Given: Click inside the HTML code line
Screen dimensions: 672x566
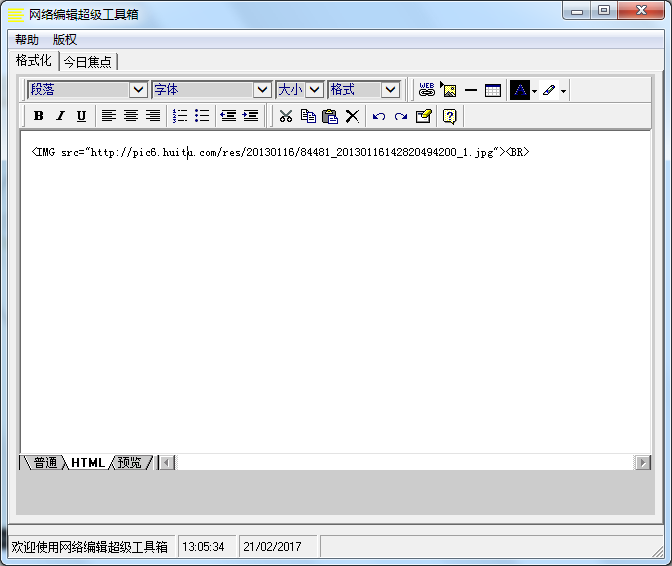Looking at the screenshot, I should [280, 152].
